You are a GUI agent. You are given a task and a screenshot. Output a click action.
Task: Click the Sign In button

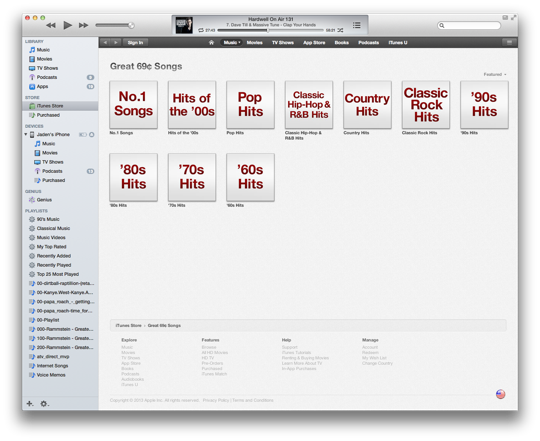135,43
